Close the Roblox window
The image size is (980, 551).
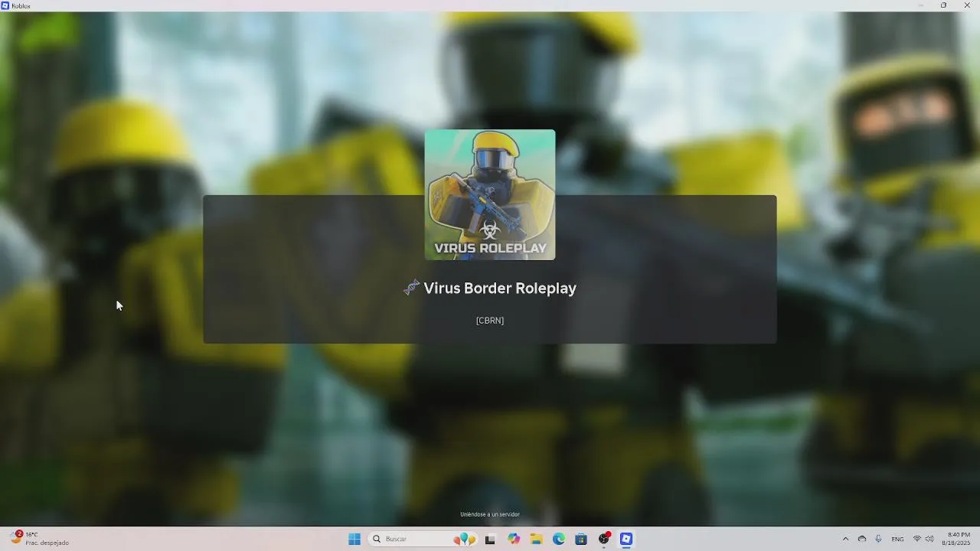[967, 5]
